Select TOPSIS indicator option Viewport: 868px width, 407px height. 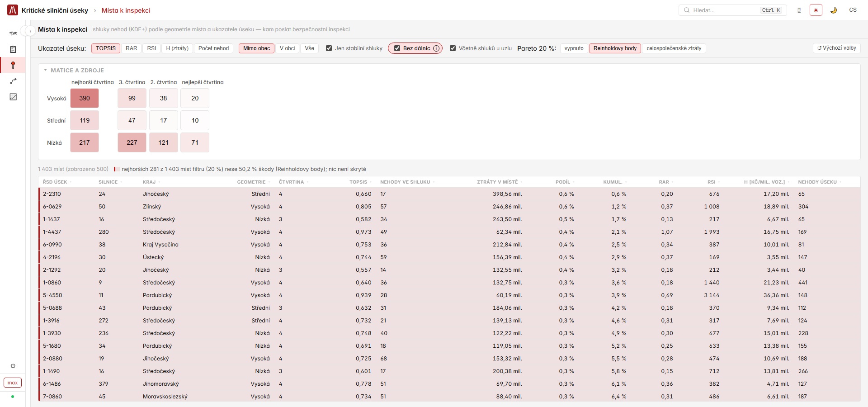click(106, 48)
